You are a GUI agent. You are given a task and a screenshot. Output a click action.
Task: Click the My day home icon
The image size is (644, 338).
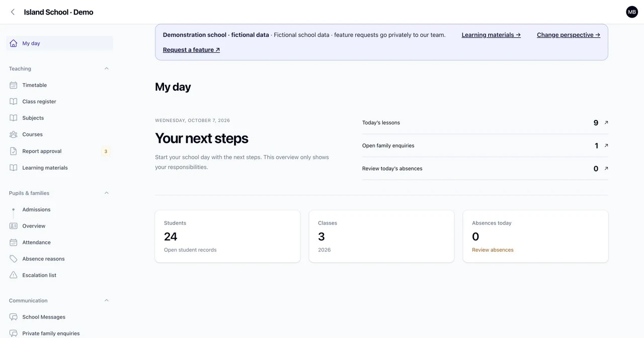click(14, 43)
